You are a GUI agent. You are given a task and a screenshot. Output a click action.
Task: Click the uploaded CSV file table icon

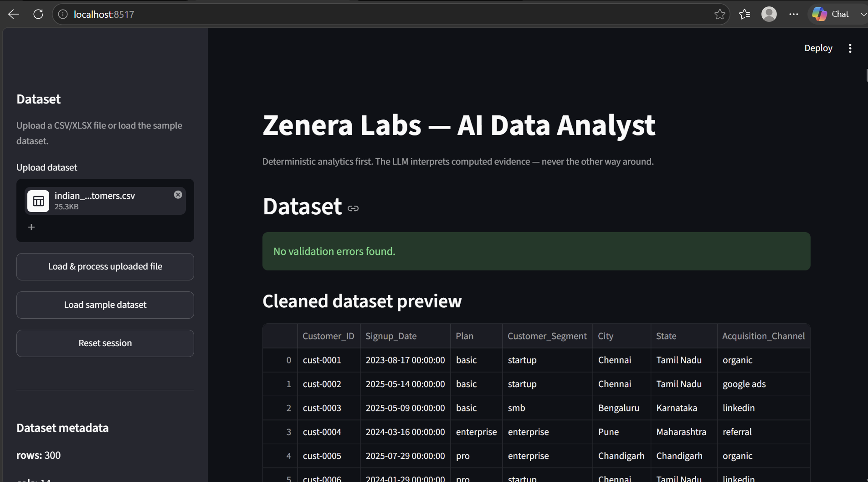pos(38,201)
